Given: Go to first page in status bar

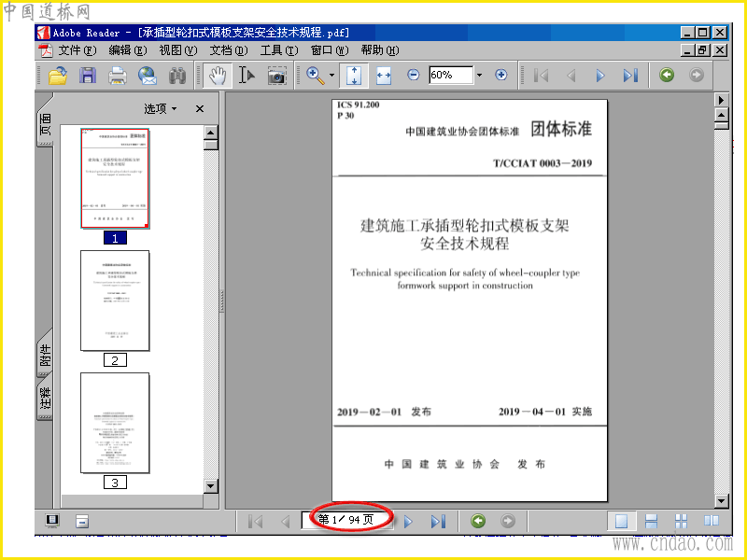Looking at the screenshot, I should tap(255, 522).
